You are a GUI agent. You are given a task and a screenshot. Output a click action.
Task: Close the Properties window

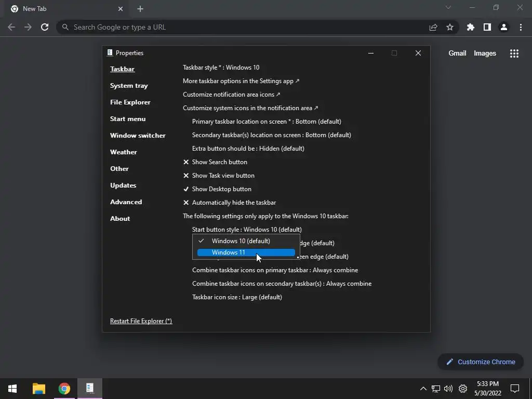(x=418, y=53)
